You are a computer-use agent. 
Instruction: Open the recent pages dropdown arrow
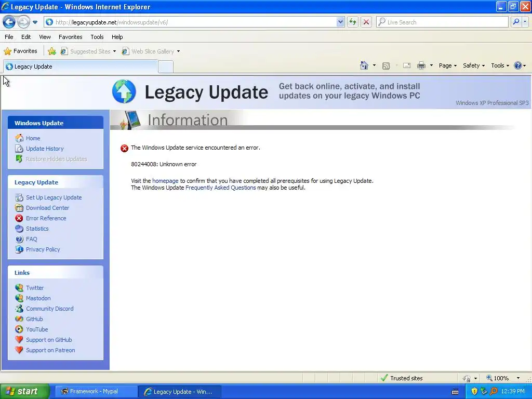[35, 22]
